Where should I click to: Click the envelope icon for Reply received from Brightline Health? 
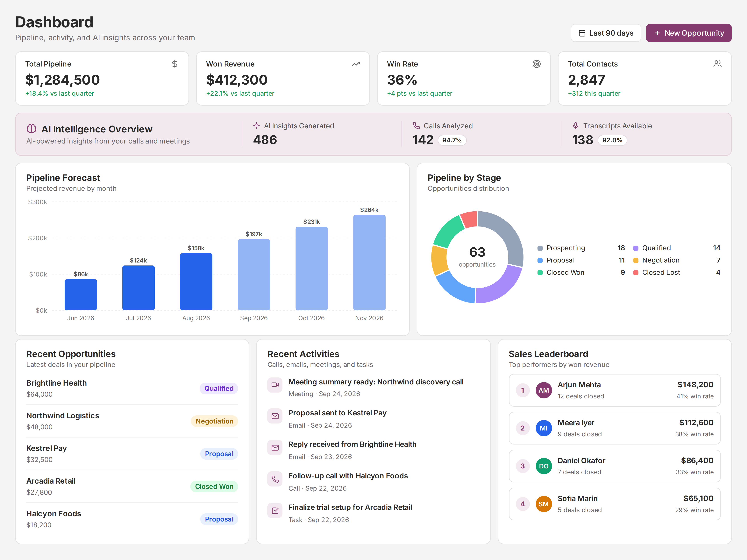coord(275,448)
